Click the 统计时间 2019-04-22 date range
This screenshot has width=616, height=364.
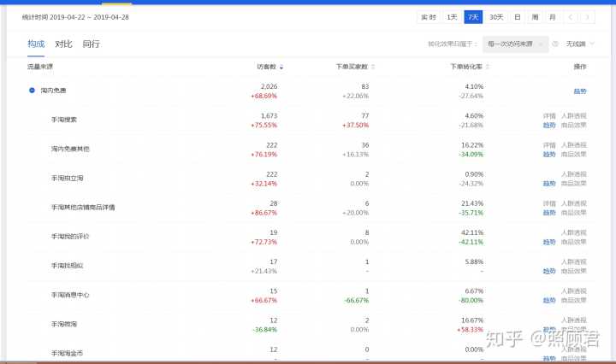75,17
